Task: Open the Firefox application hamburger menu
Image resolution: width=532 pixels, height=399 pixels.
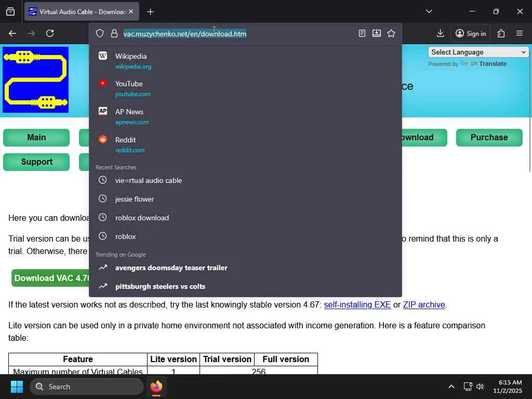Action: (x=520, y=33)
